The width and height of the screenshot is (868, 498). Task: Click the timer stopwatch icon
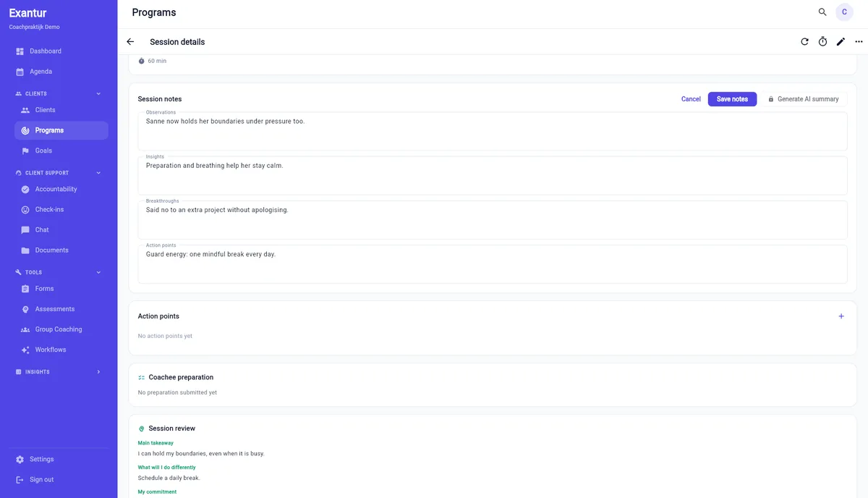822,42
